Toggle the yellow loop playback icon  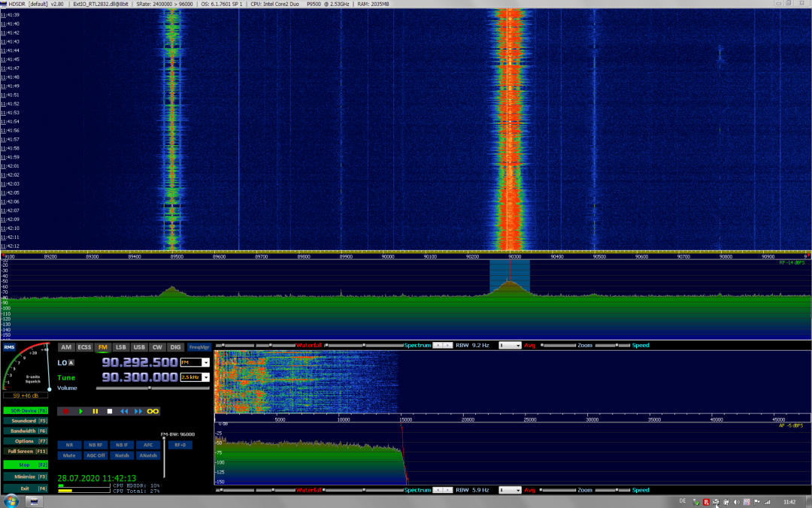pos(153,411)
